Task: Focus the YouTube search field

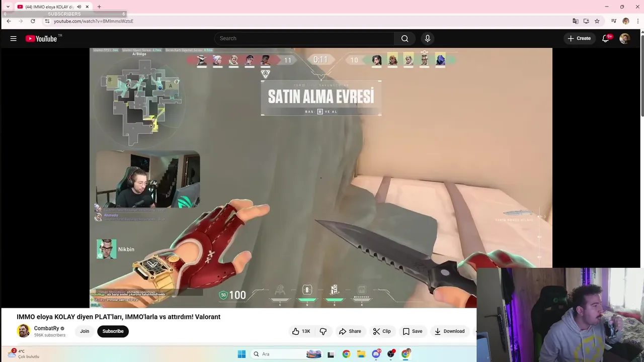Action: click(x=305, y=38)
